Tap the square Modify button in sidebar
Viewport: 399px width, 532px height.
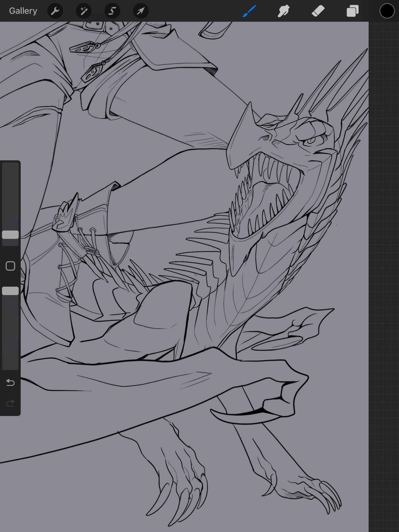[10, 266]
